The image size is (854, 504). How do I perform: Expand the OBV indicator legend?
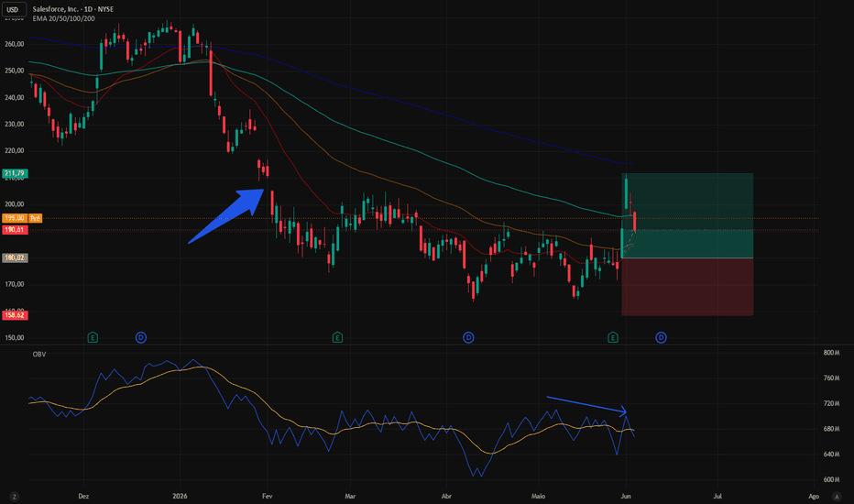(x=39, y=354)
